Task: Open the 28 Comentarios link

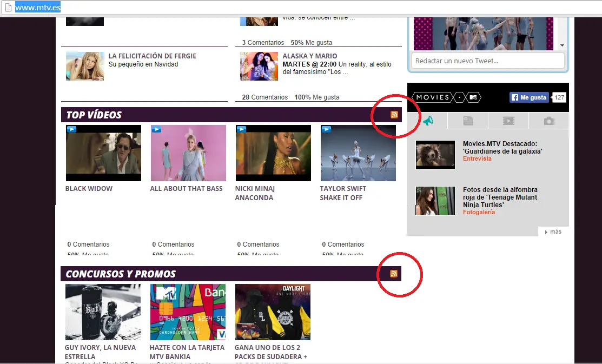Action: pyautogui.click(x=264, y=97)
